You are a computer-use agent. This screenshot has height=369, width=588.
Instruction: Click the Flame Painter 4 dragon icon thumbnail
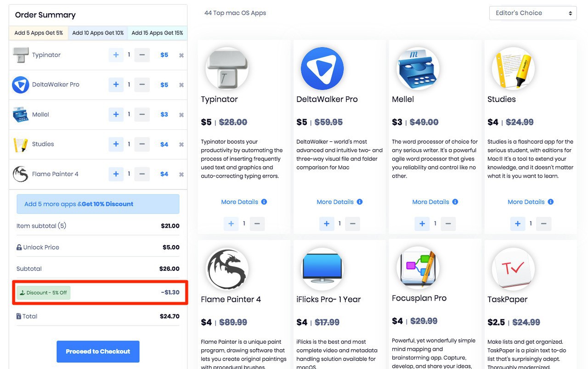point(21,174)
